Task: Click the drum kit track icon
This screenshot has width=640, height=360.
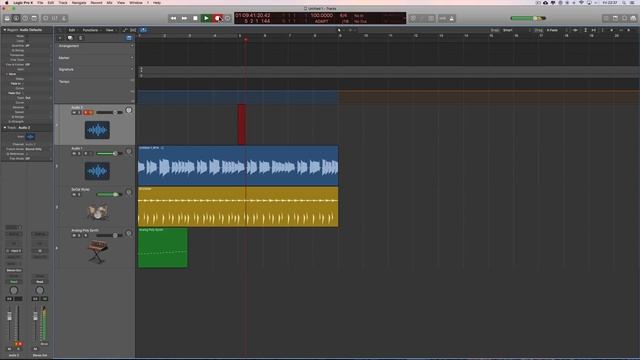Action: (x=98, y=212)
